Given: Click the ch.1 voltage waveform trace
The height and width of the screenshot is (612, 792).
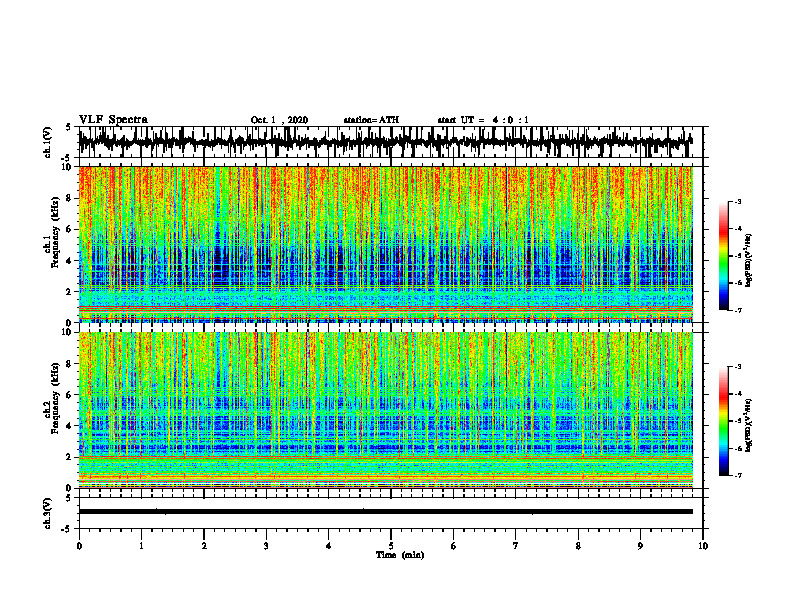Looking at the screenshot, I should click(385, 142).
